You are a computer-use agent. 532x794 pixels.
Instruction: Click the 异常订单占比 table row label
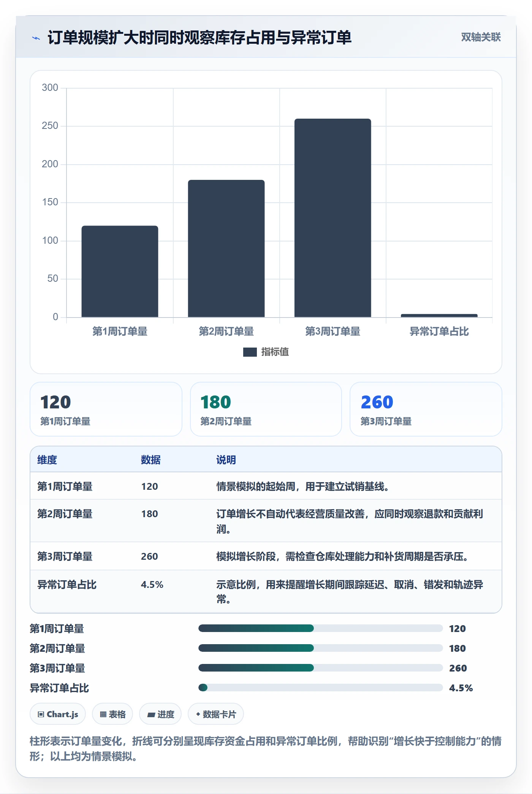point(67,584)
